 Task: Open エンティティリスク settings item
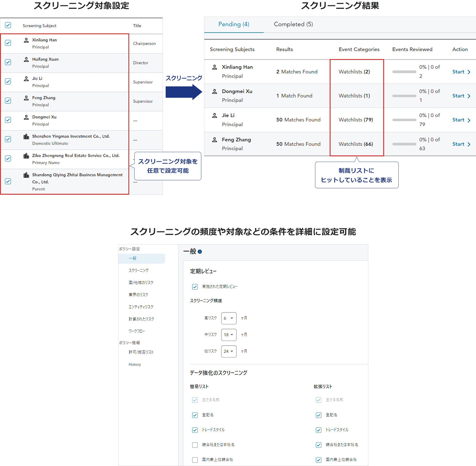(141, 307)
